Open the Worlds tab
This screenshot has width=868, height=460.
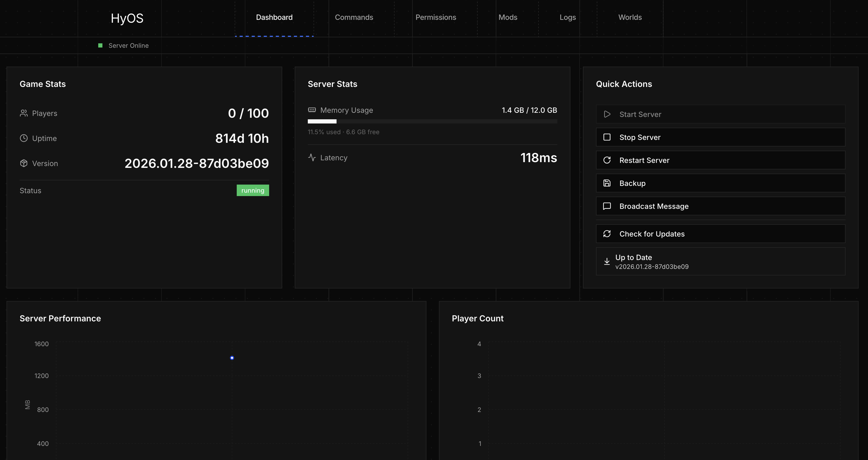tap(630, 17)
